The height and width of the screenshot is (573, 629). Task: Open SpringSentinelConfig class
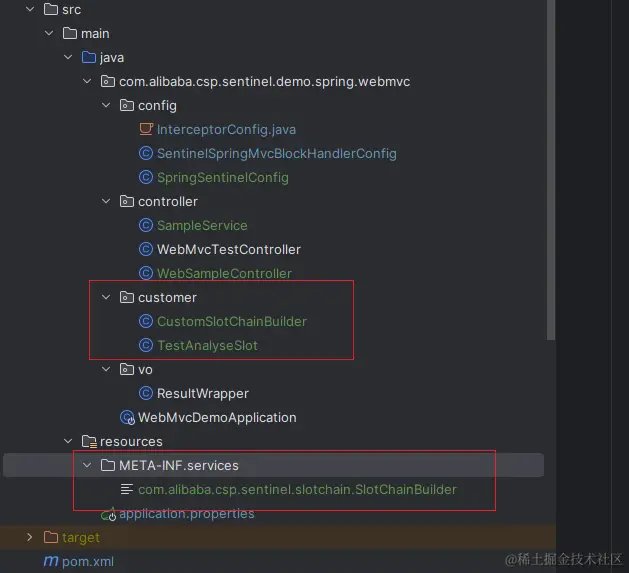click(x=223, y=178)
